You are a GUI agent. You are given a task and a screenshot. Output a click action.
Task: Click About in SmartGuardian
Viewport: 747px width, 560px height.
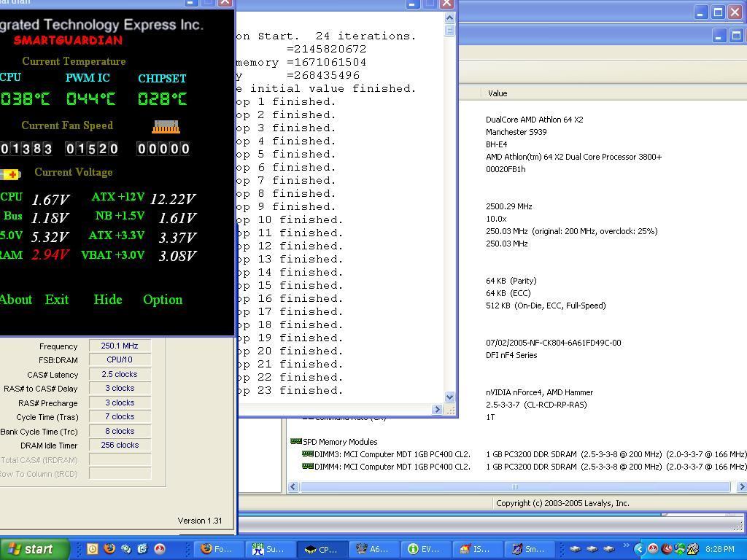pos(16,300)
